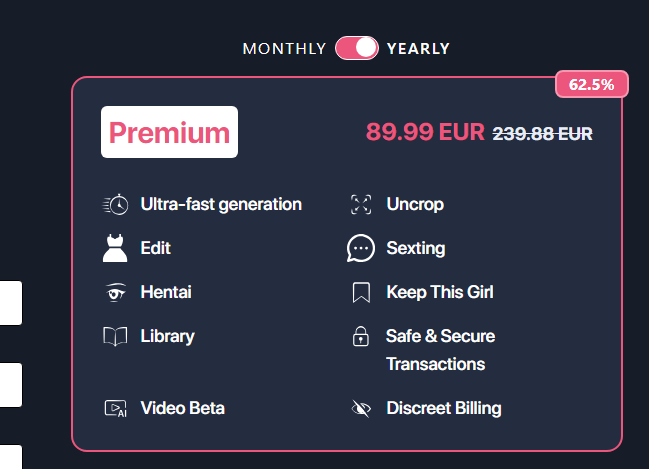This screenshot has width=649, height=469.
Task: Click the Discreet Billing text
Action: tap(444, 408)
